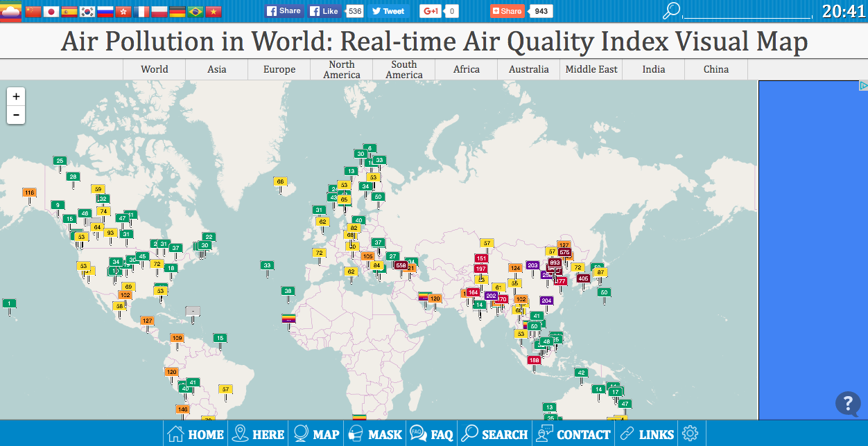Go to FAQ in bottom navigation

click(x=431, y=434)
